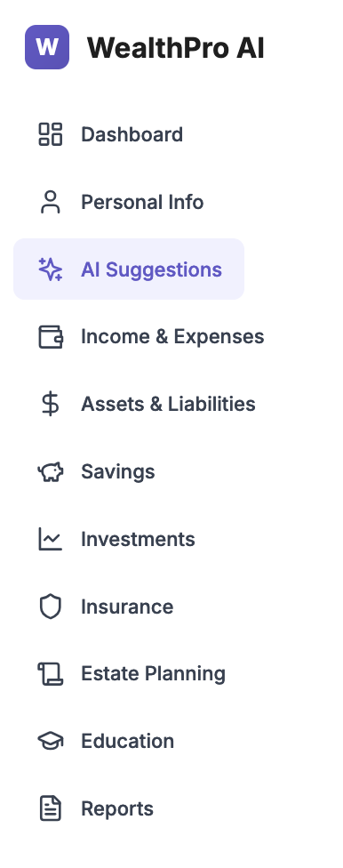Click the Dashboard grid icon
Image resolution: width=343 pixels, height=868 pixels.
[51, 134]
